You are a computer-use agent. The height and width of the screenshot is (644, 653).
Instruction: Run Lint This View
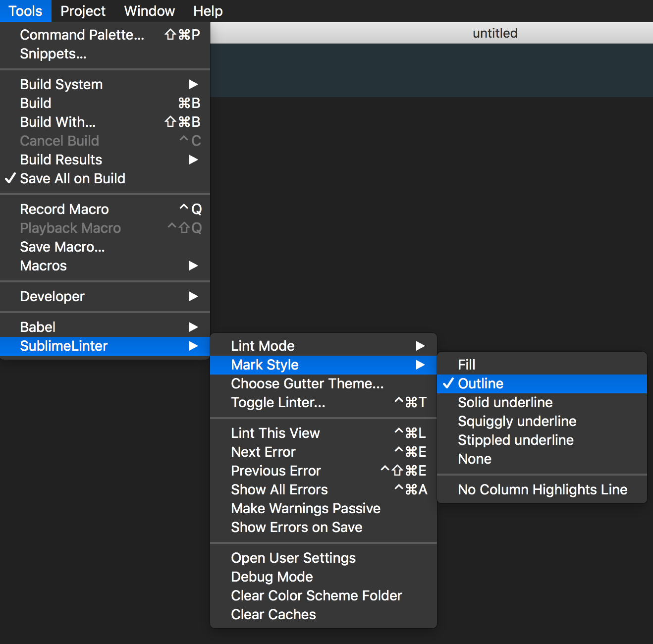pos(324,433)
